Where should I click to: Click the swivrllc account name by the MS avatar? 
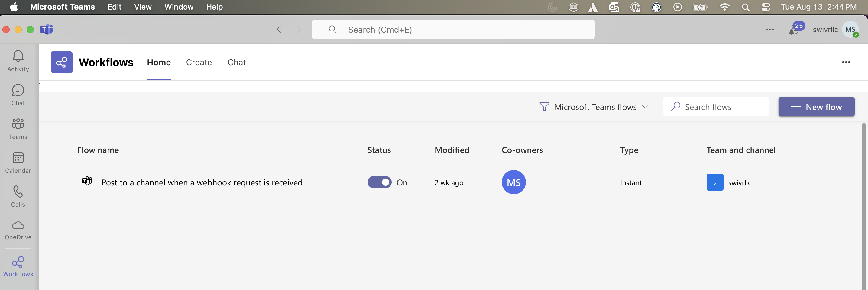click(x=825, y=30)
